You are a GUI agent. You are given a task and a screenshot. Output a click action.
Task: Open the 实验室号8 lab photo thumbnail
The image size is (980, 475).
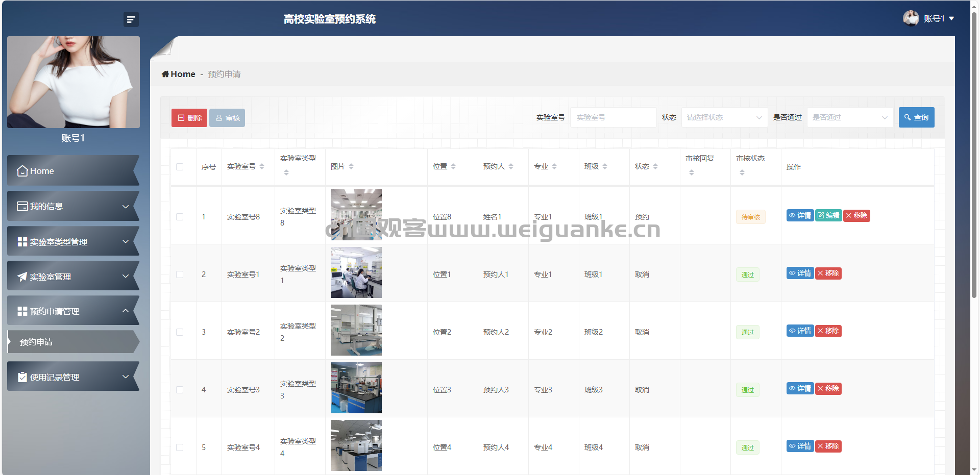point(356,215)
